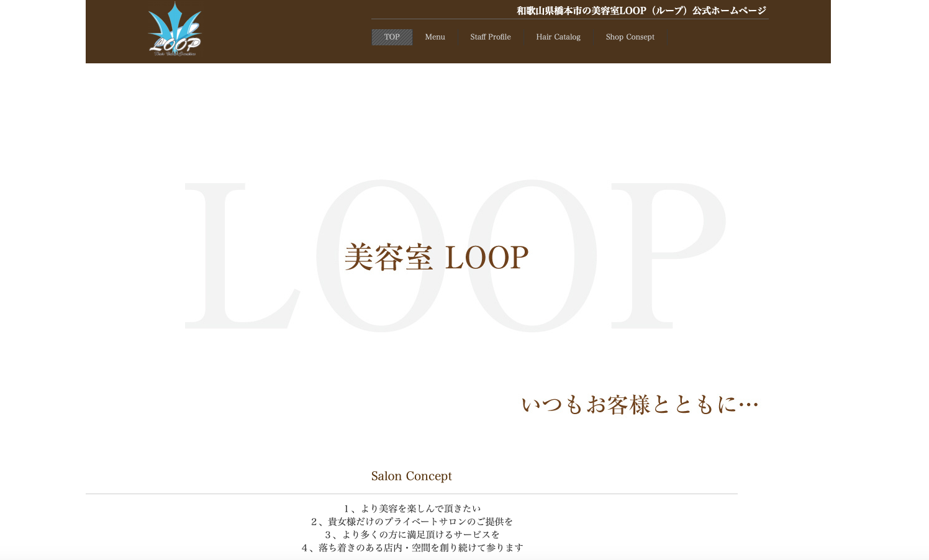This screenshot has width=929, height=560.
Task: Open the Shop Consept page
Action: (630, 37)
